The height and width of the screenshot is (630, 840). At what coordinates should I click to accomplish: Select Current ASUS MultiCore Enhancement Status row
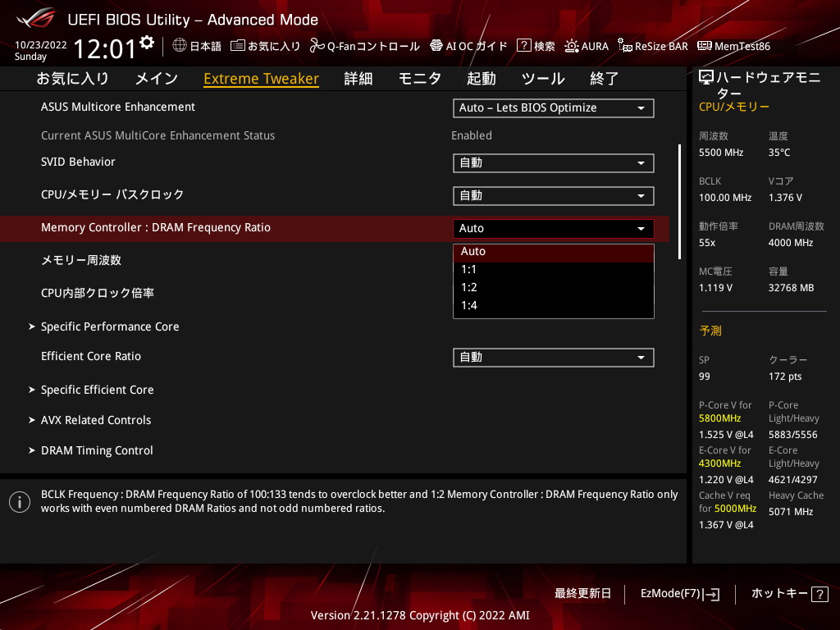(158, 135)
